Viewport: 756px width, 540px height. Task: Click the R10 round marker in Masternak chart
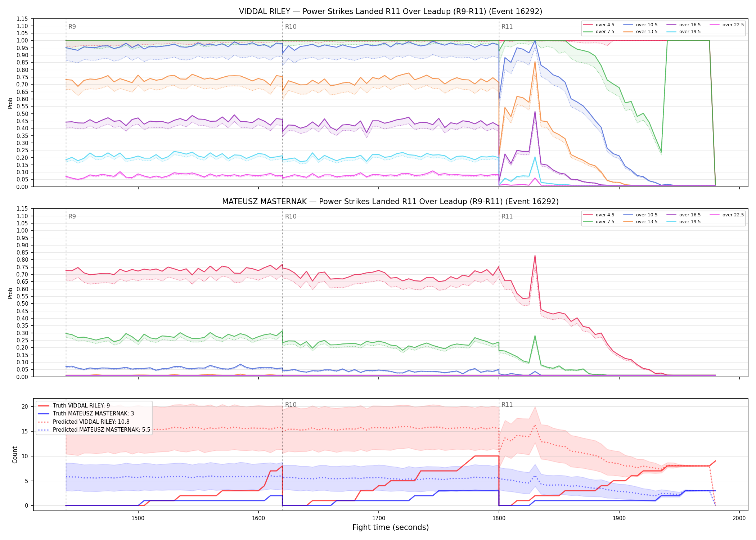pos(291,216)
